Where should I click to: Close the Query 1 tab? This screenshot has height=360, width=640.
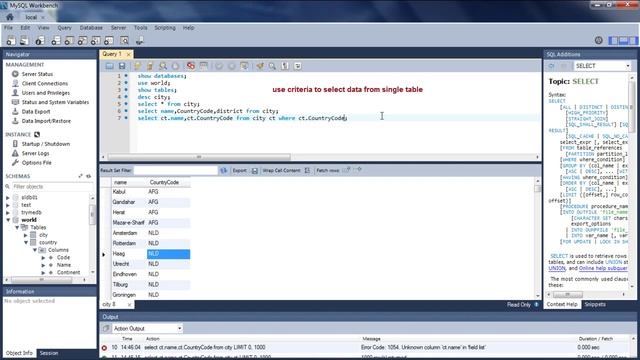[x=128, y=54]
